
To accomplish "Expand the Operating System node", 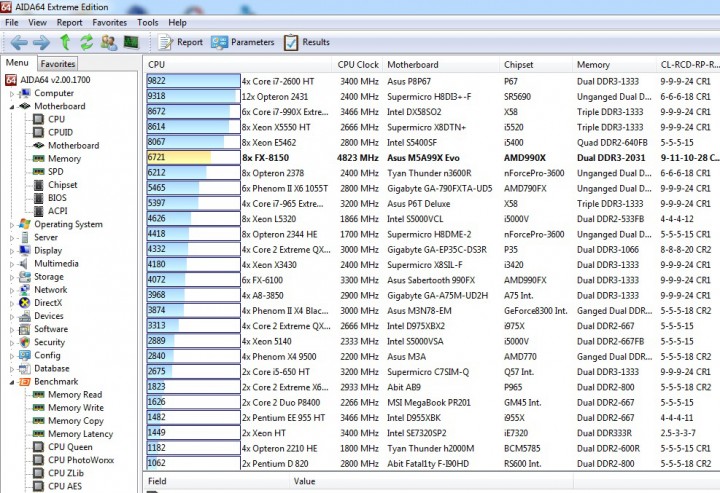I will click(12, 225).
